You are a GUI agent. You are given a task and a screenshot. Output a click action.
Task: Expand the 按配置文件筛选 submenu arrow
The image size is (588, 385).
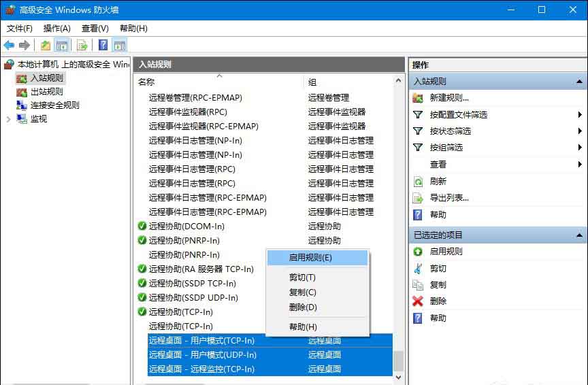pyautogui.click(x=580, y=115)
